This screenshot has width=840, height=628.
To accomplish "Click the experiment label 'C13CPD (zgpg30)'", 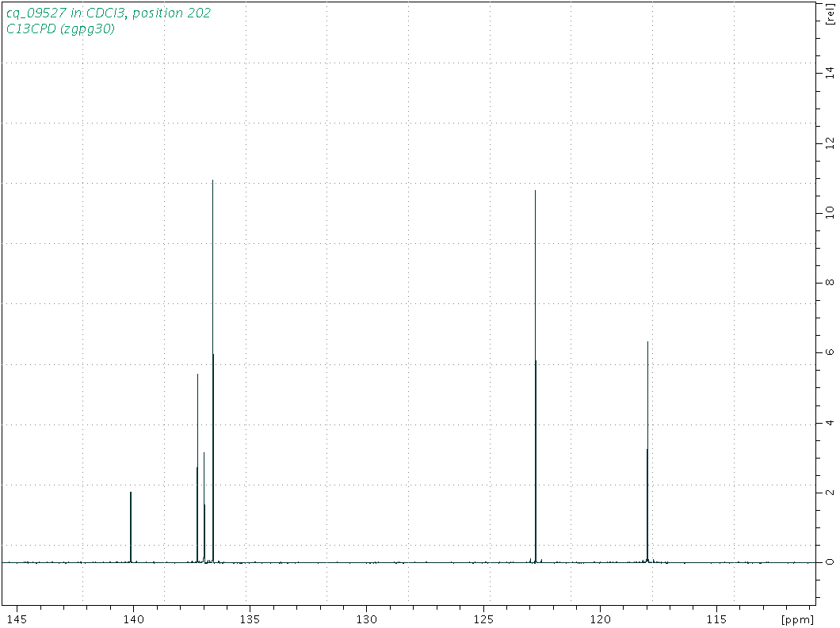I will point(60,29).
